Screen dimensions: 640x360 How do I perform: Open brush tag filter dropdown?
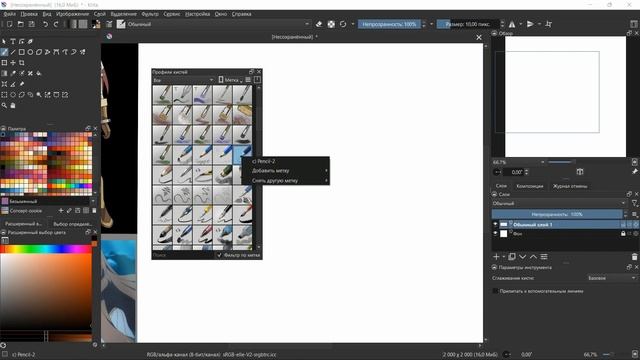[x=183, y=80]
